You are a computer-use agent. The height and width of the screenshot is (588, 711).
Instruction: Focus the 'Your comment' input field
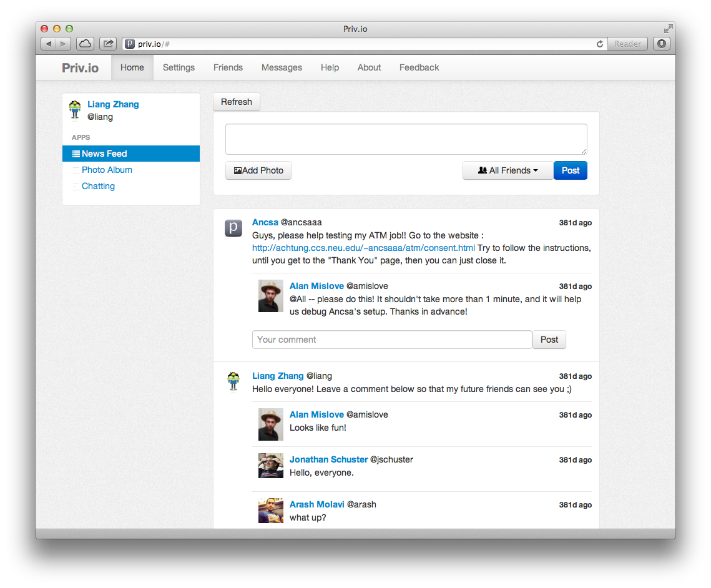click(392, 340)
